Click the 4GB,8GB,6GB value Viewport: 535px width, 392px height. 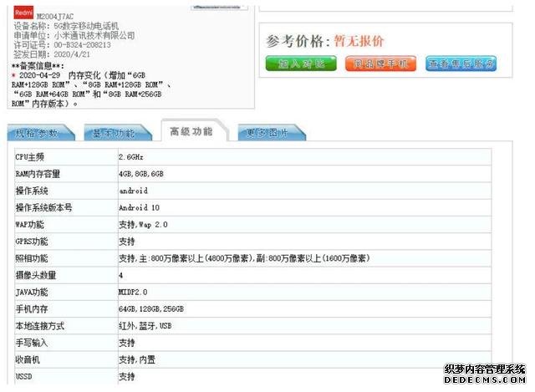141,174
